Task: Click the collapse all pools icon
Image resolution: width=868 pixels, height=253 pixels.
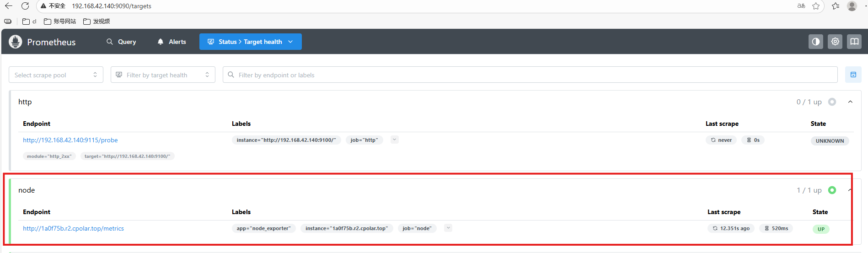Action: tap(853, 75)
